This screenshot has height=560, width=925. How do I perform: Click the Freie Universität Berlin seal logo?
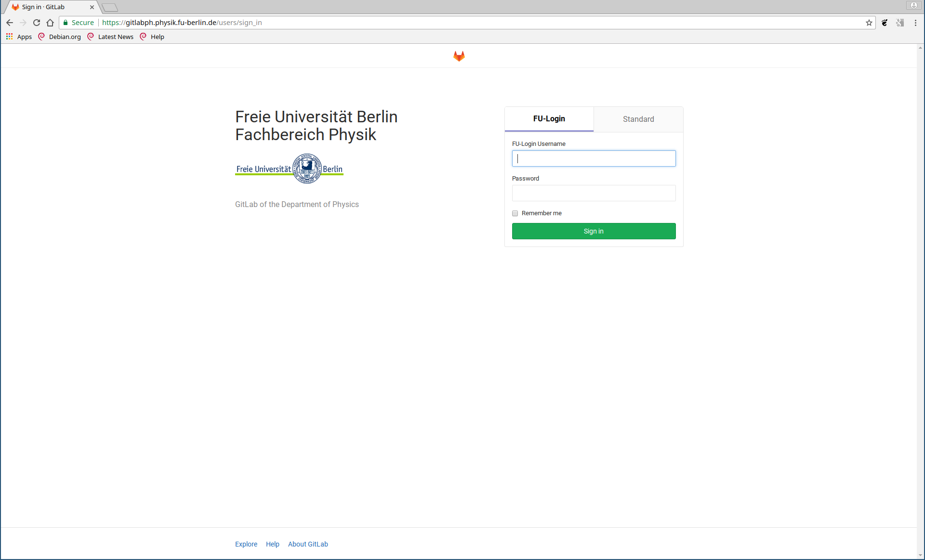307,169
